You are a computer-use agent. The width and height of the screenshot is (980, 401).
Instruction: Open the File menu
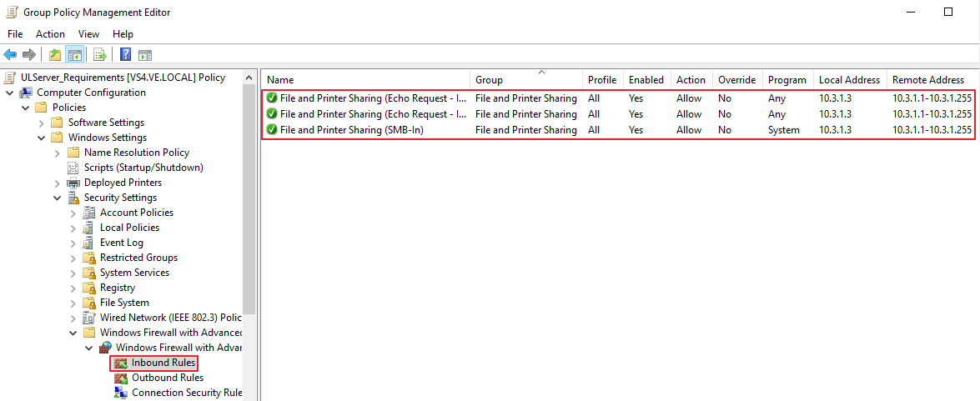(15, 34)
